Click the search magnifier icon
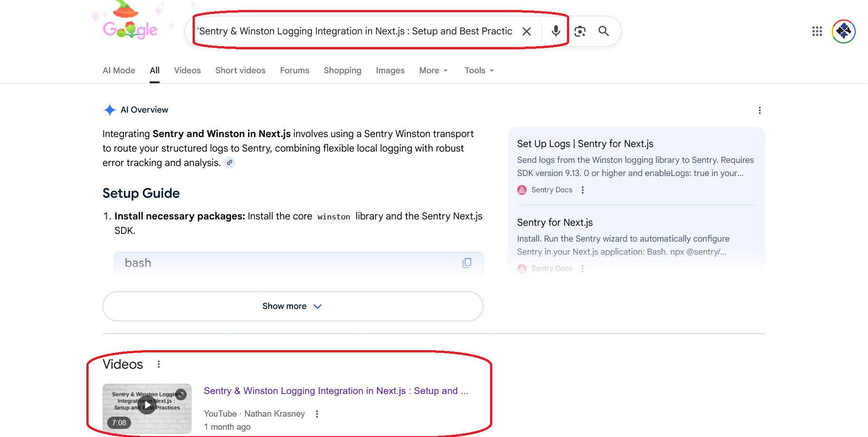868x437 pixels. coord(603,31)
